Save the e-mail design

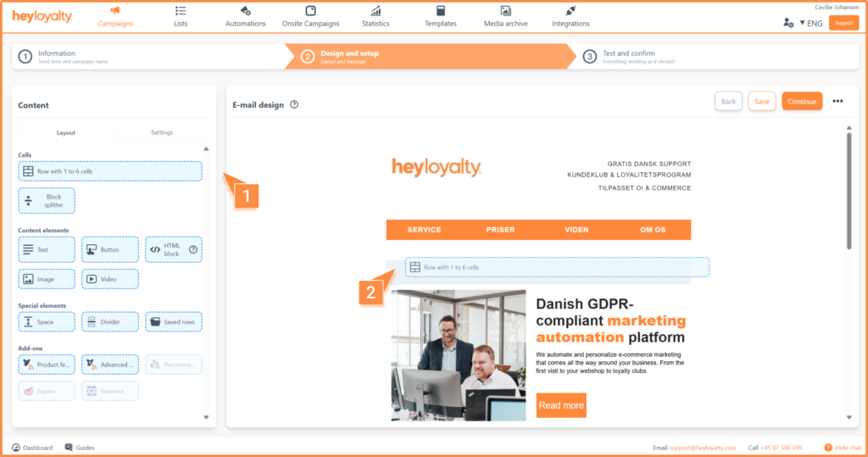click(x=761, y=102)
